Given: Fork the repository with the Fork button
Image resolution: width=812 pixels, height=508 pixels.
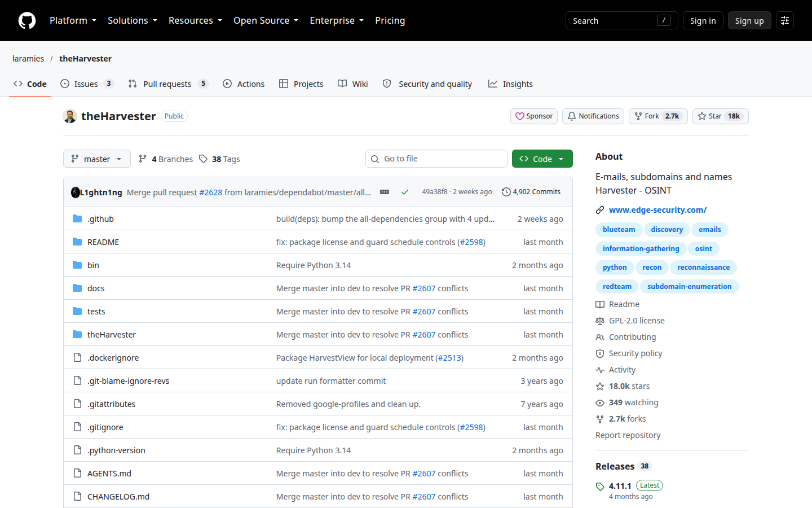Looking at the screenshot, I should coord(658,116).
